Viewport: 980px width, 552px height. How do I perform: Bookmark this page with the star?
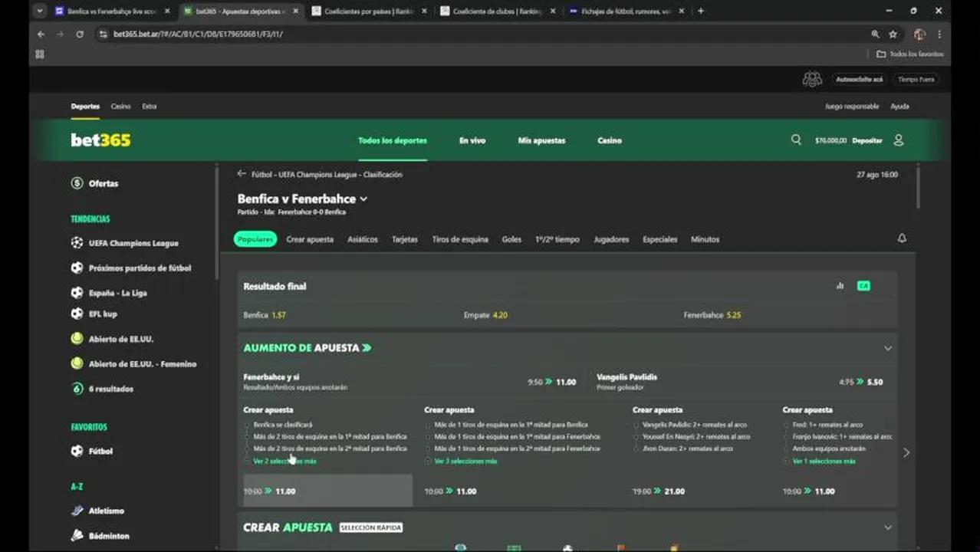[x=893, y=34]
